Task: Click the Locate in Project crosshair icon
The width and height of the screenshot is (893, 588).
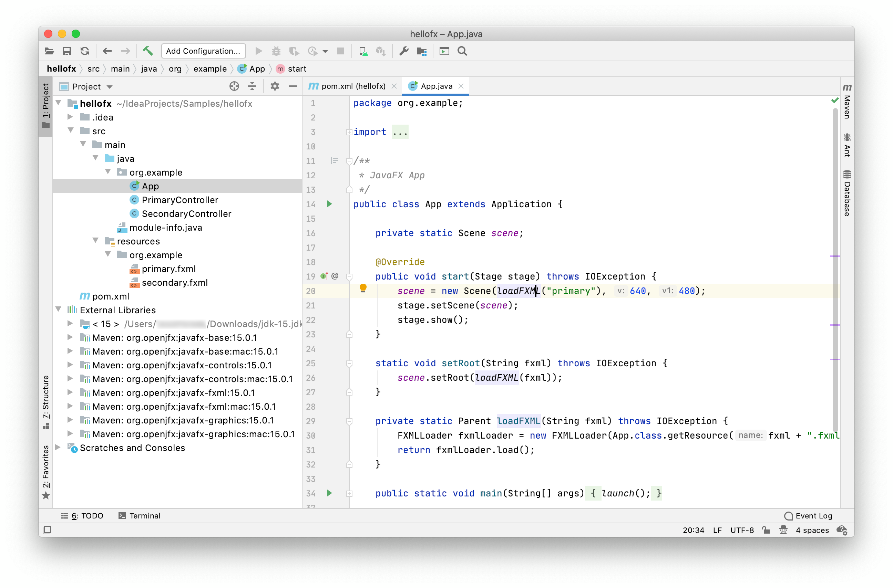Action: click(234, 87)
